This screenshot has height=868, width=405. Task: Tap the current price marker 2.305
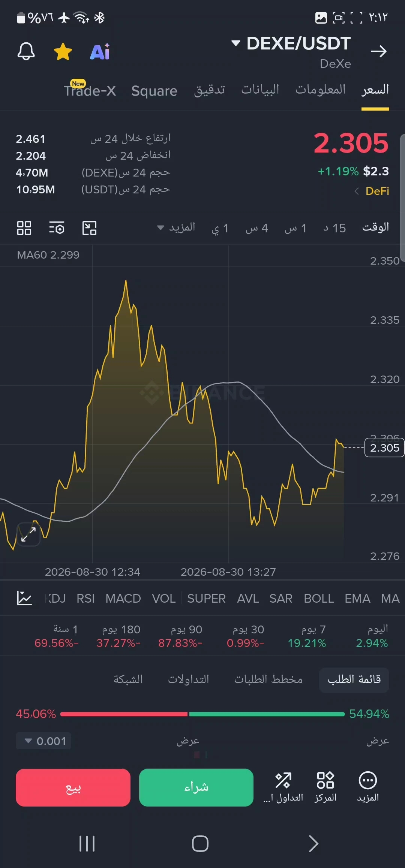pyautogui.click(x=384, y=448)
